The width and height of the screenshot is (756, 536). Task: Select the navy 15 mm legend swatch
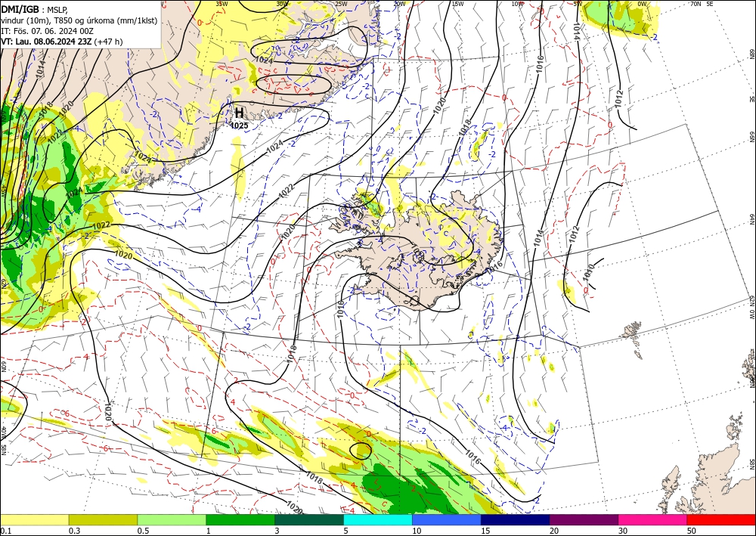tap(516, 519)
